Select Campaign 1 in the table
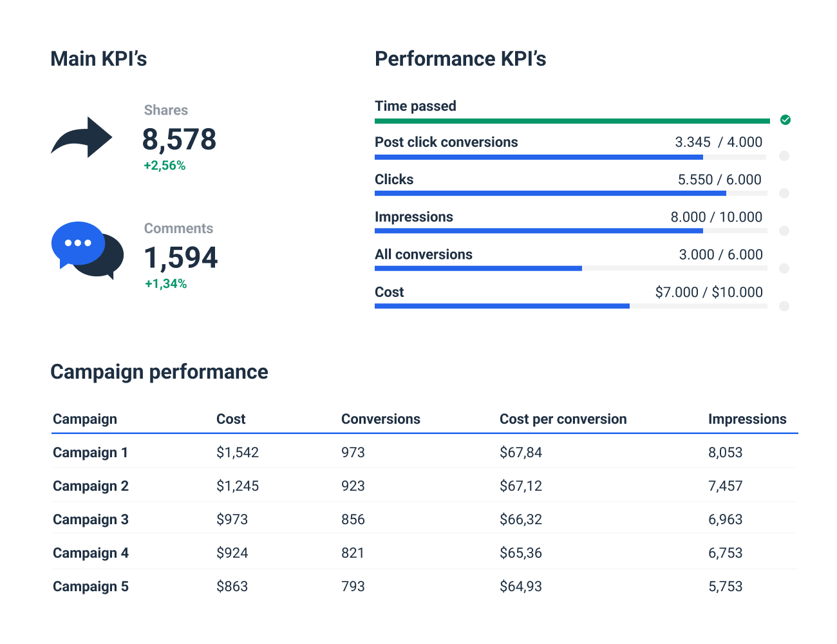 pos(90,452)
